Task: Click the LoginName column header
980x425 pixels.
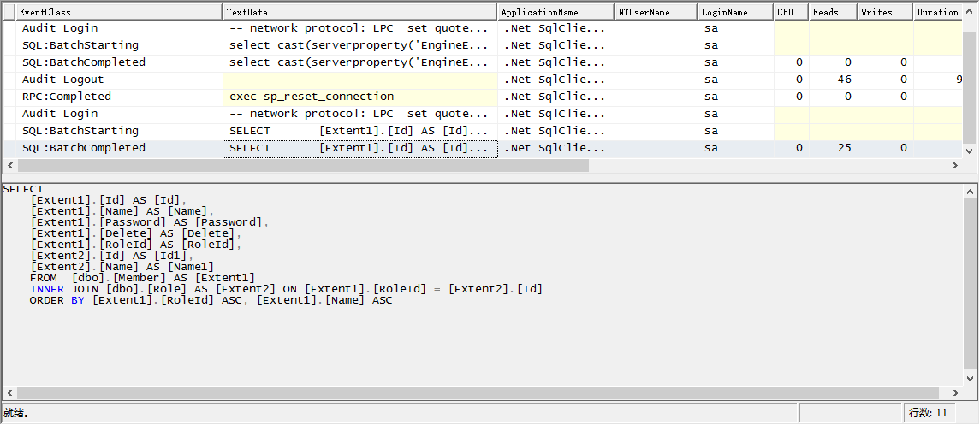Action: click(x=735, y=12)
